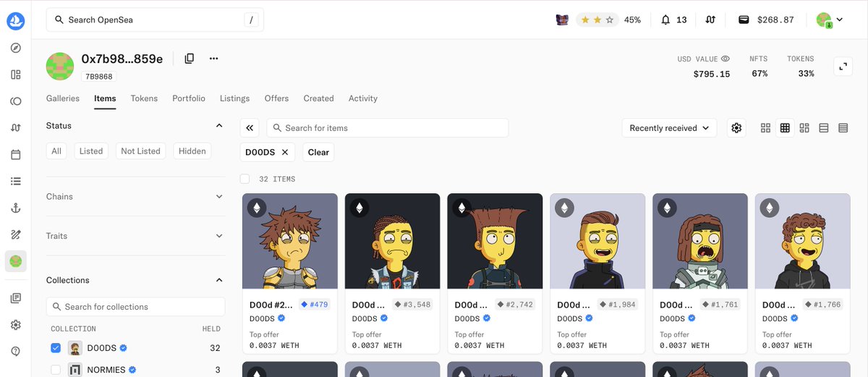The height and width of the screenshot is (377, 868).
Task: Open notifications bell showing 13
Action: 673,20
